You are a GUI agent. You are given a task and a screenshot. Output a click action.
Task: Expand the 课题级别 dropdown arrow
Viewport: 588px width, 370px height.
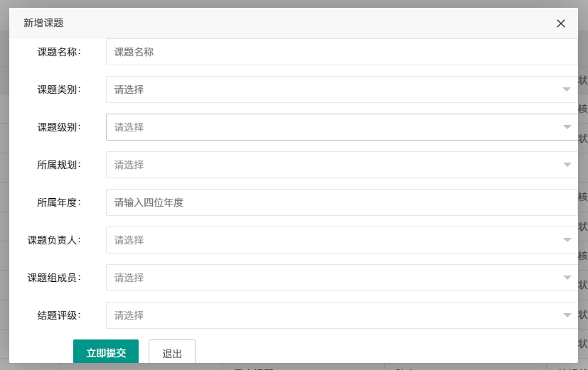coord(567,127)
